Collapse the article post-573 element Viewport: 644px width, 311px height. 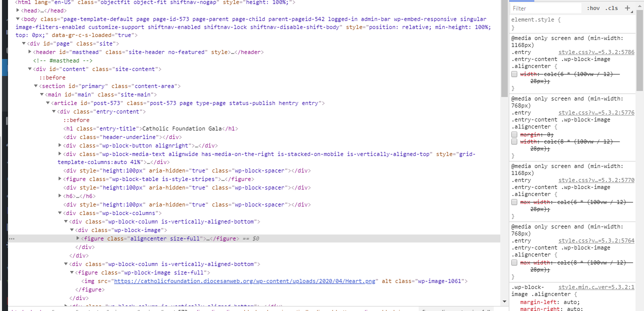(x=48, y=103)
